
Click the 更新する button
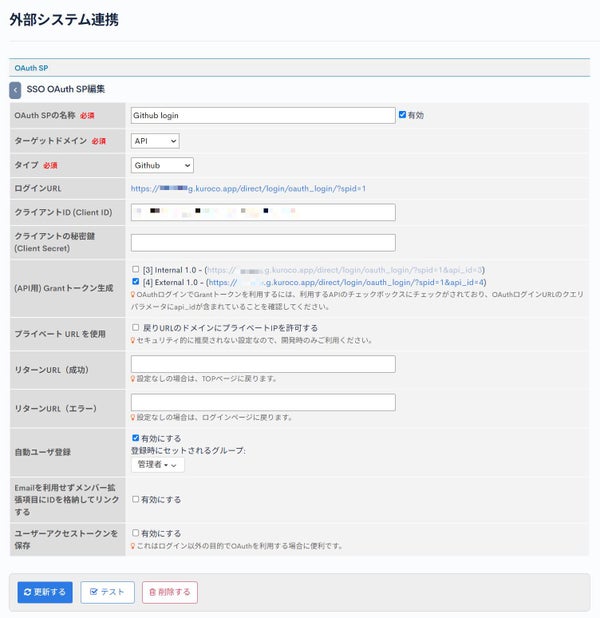(45, 592)
